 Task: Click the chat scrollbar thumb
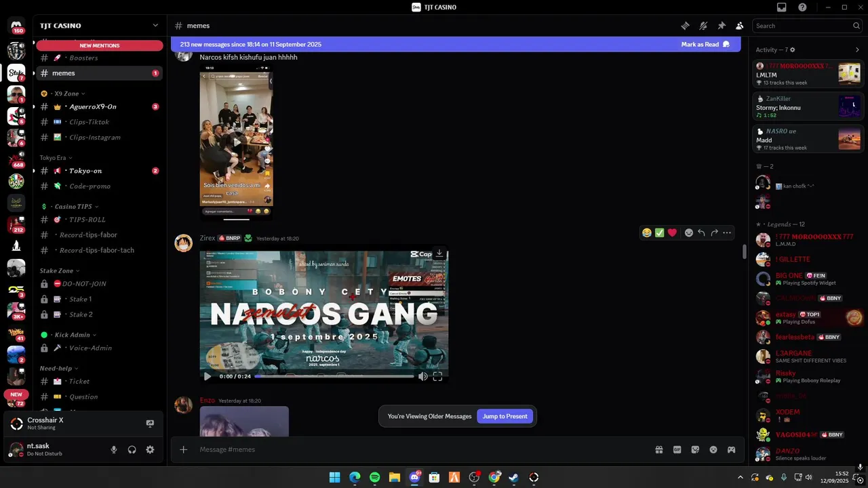(744, 251)
